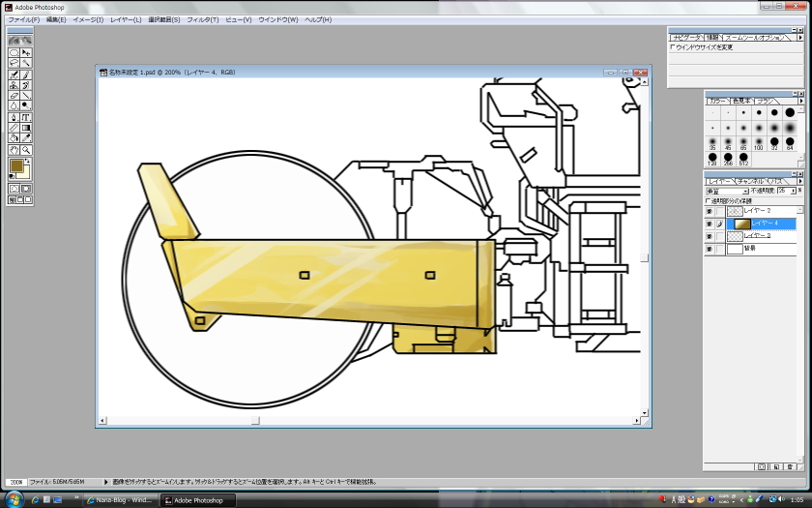Open the フィルタ(T) menu

tap(202, 19)
